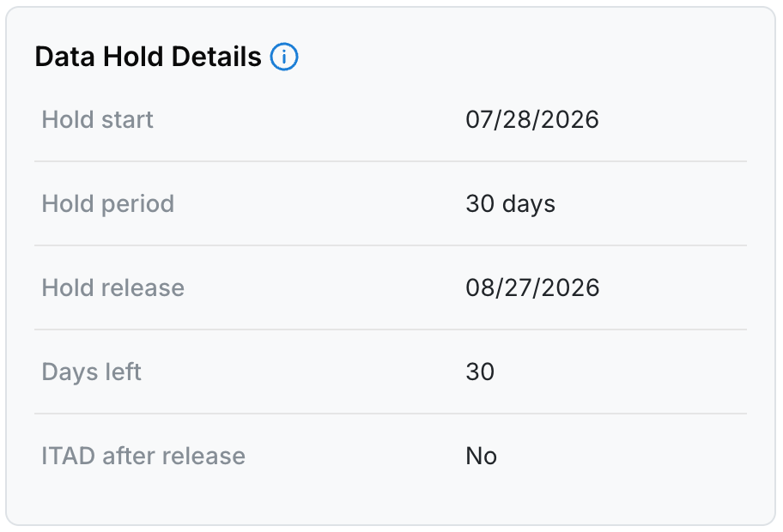Image resolution: width=783 pixels, height=532 pixels.
Task: Click the word Details in the heading
Action: 216,57
